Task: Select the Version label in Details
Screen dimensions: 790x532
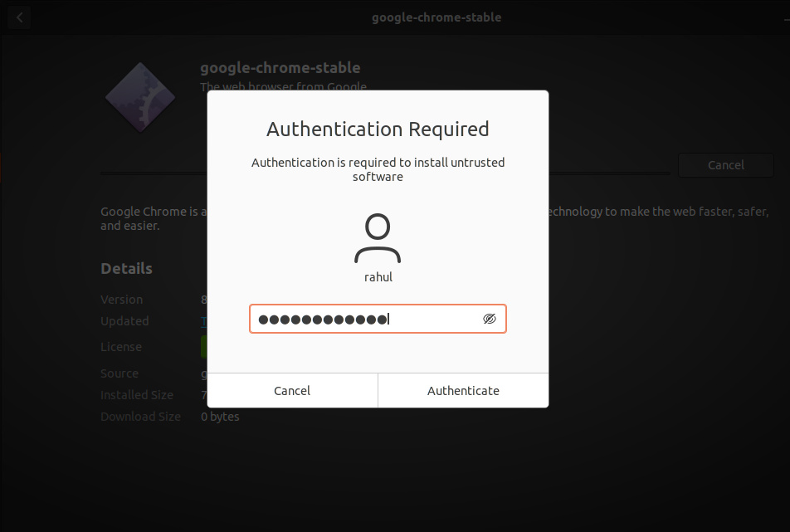Action: click(121, 300)
